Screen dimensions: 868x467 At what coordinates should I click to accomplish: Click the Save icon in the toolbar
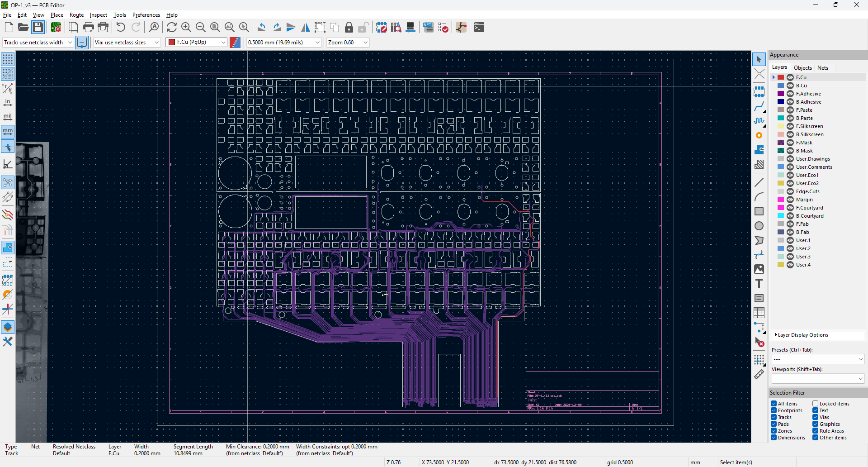(x=38, y=27)
